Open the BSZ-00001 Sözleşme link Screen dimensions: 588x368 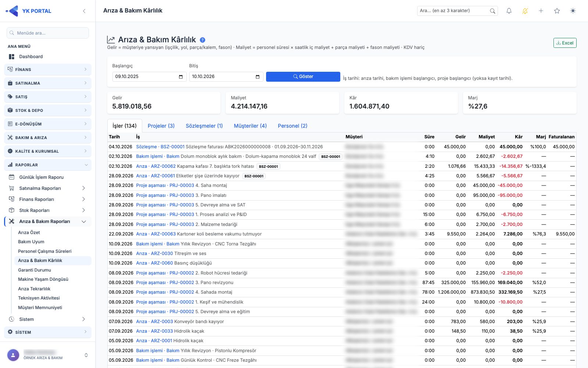point(160,146)
